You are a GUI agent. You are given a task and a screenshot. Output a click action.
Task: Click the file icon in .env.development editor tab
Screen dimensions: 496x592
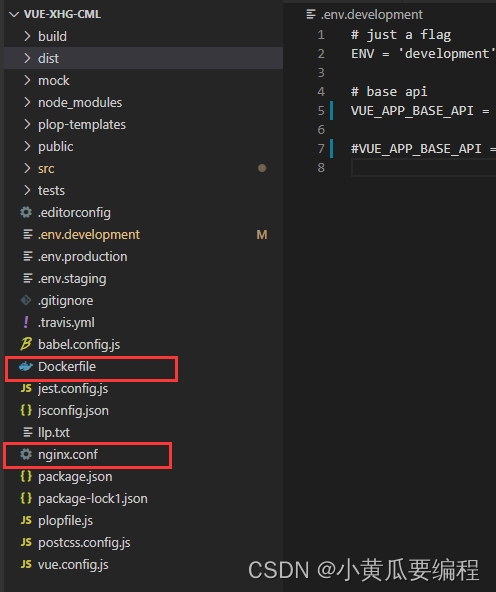311,14
